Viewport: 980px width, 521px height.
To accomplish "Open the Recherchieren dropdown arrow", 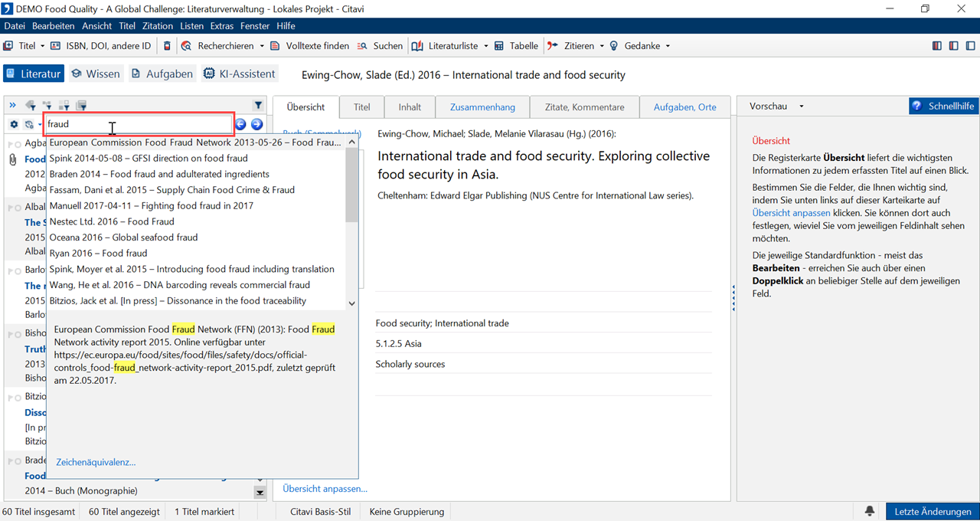I will 262,46.
